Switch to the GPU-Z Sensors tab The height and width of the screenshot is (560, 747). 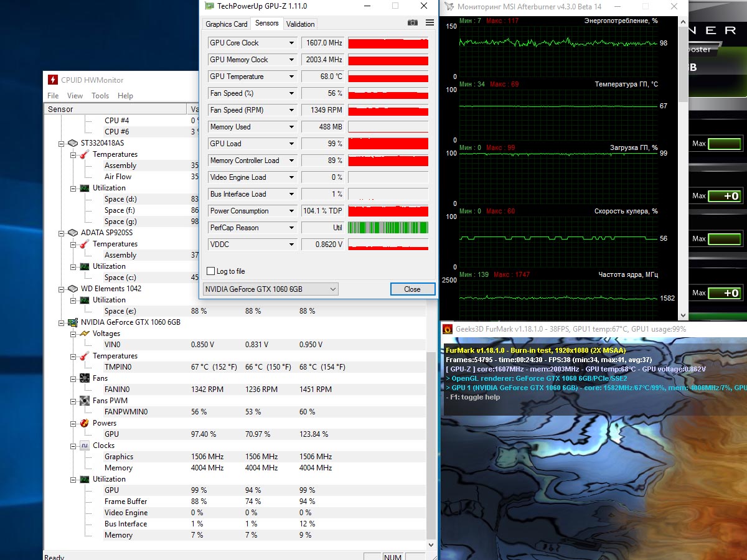267,23
